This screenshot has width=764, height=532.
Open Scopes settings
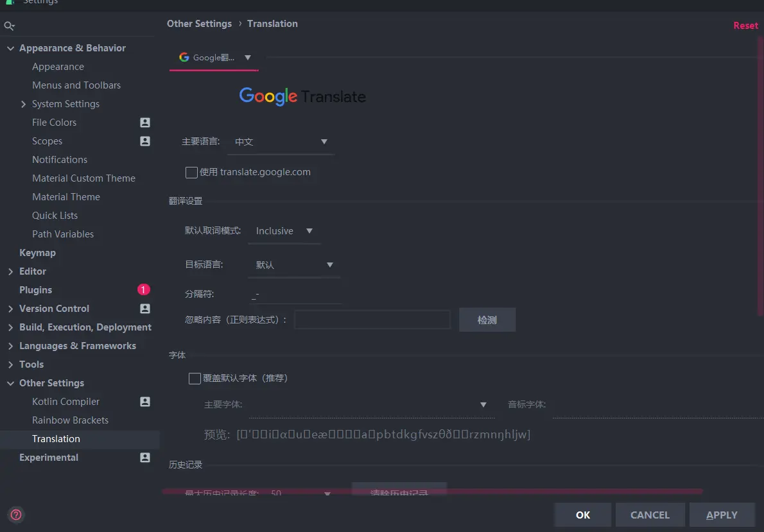[48, 141]
